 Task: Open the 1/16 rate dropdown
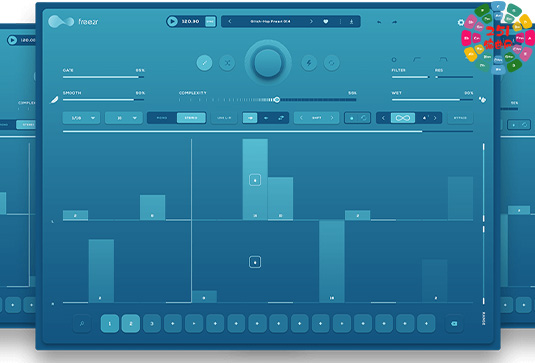pyautogui.click(x=81, y=118)
